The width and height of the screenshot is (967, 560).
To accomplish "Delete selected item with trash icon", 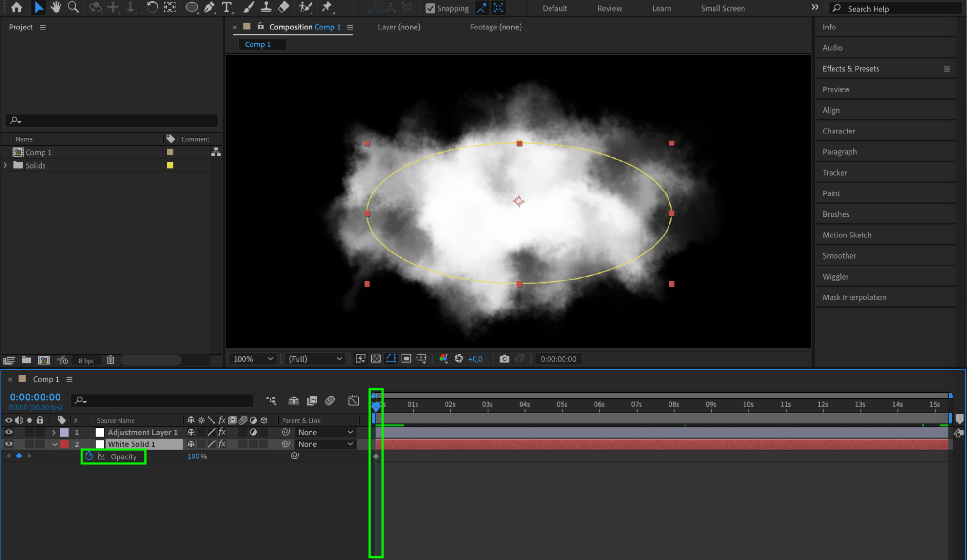I will point(110,360).
